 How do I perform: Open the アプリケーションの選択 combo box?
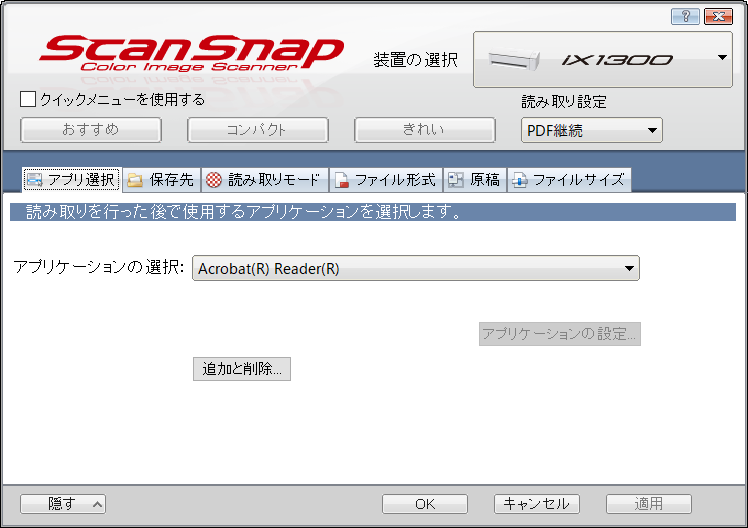pos(416,268)
